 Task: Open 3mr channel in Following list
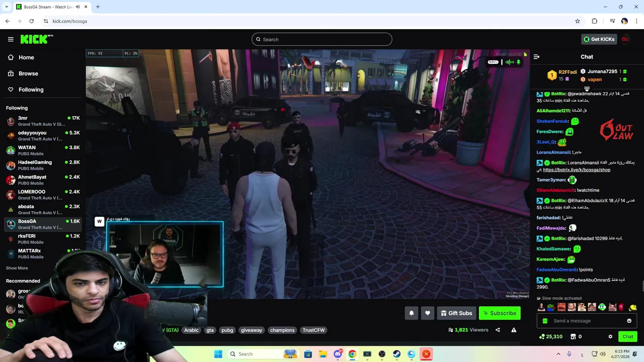tap(43, 121)
